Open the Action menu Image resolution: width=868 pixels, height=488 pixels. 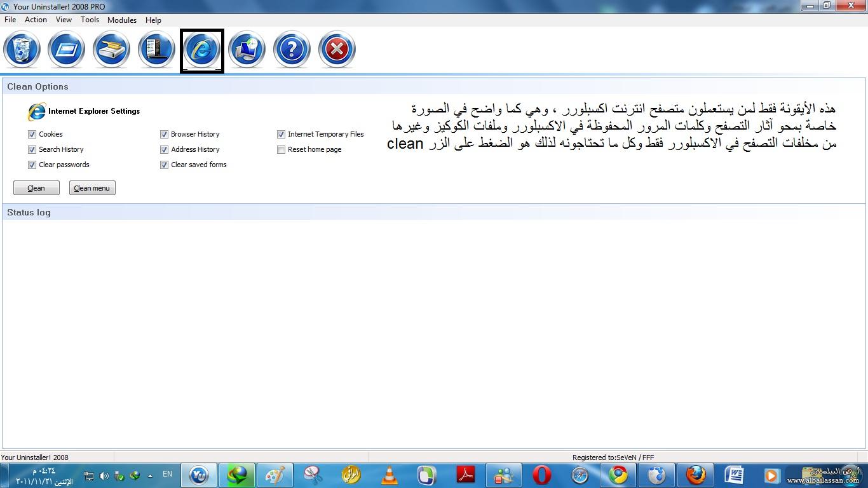pyautogui.click(x=36, y=20)
